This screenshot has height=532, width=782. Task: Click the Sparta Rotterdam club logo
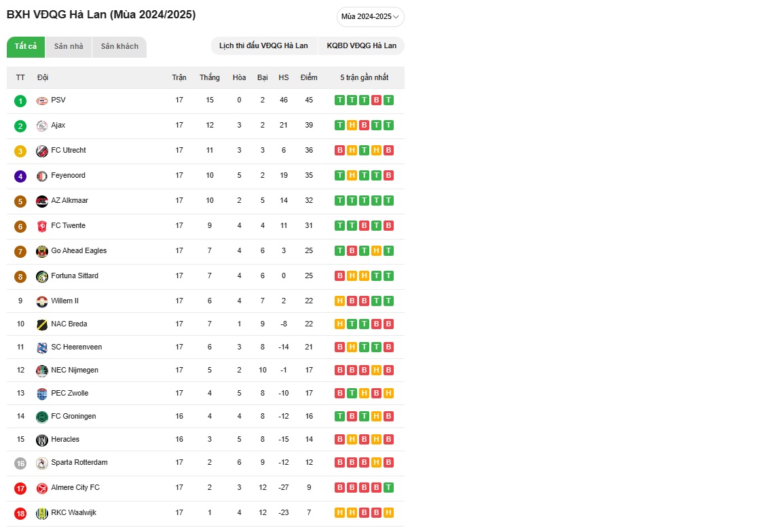click(42, 463)
